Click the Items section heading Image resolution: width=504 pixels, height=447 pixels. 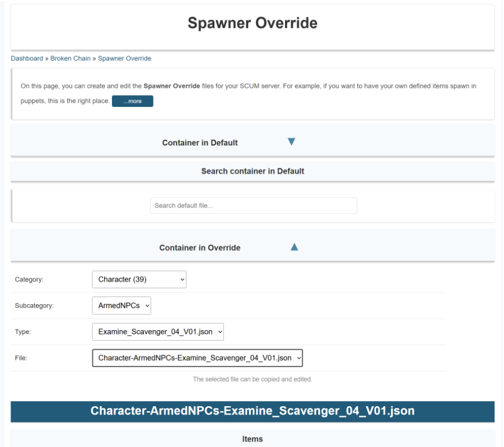click(x=253, y=439)
